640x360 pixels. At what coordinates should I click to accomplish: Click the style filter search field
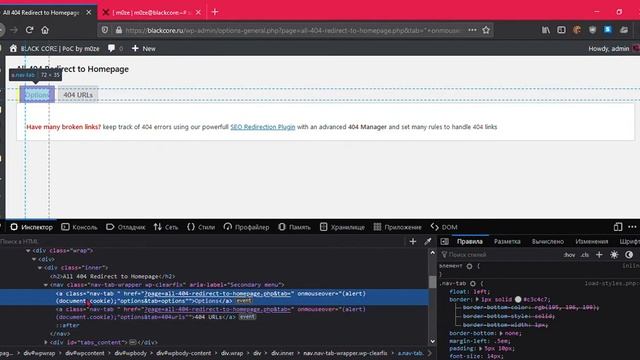tap(500, 255)
